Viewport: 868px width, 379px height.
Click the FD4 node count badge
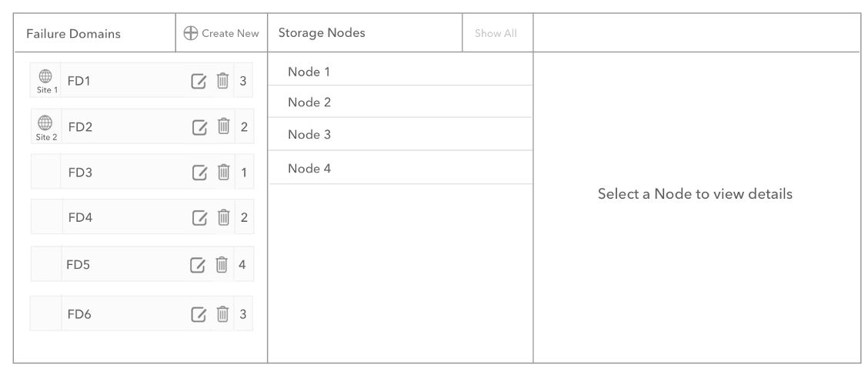(243, 218)
